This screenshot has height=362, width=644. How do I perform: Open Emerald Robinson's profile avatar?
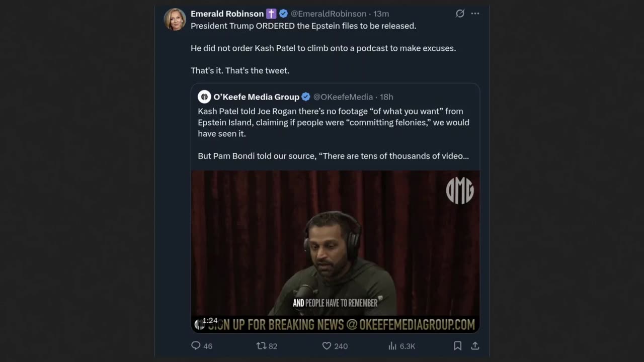(175, 20)
